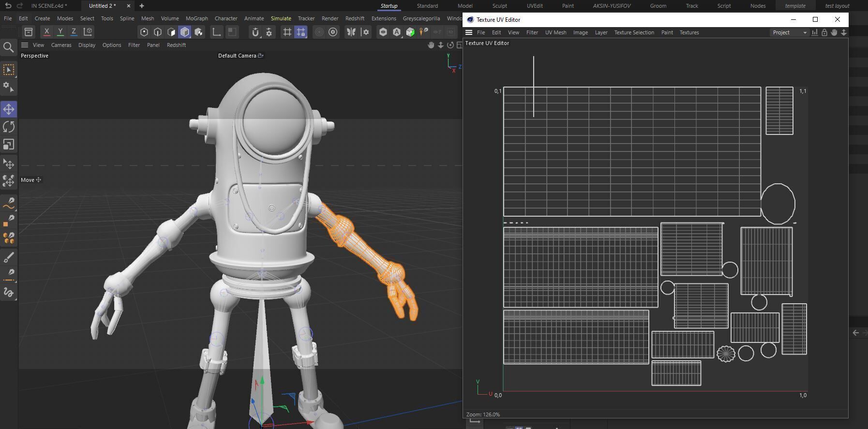Click the symmetry butterfly icon
The image size is (868, 429).
tap(351, 32)
